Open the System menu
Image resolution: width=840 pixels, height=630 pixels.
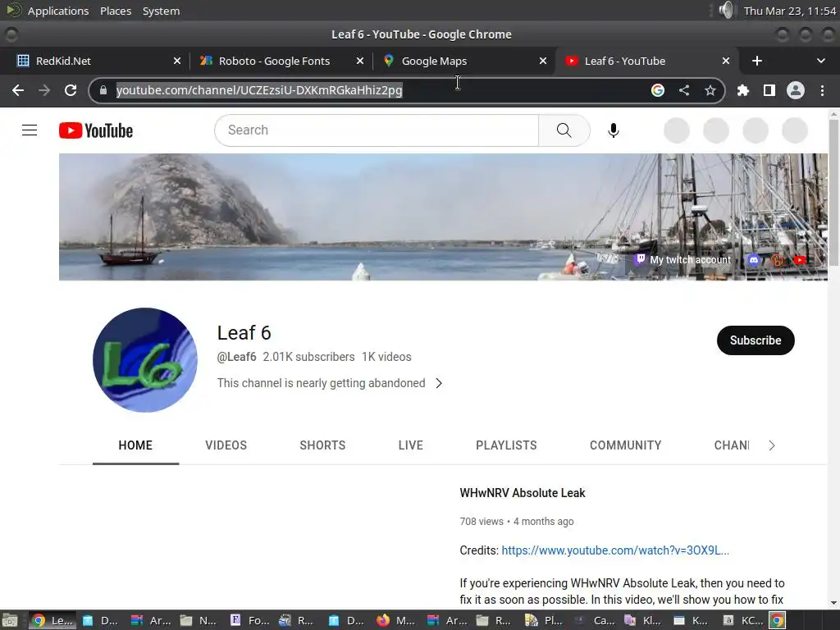(162, 11)
